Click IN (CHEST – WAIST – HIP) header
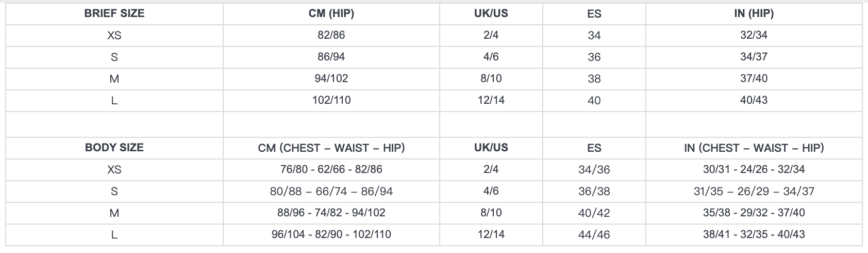The image size is (868, 253). (754, 148)
